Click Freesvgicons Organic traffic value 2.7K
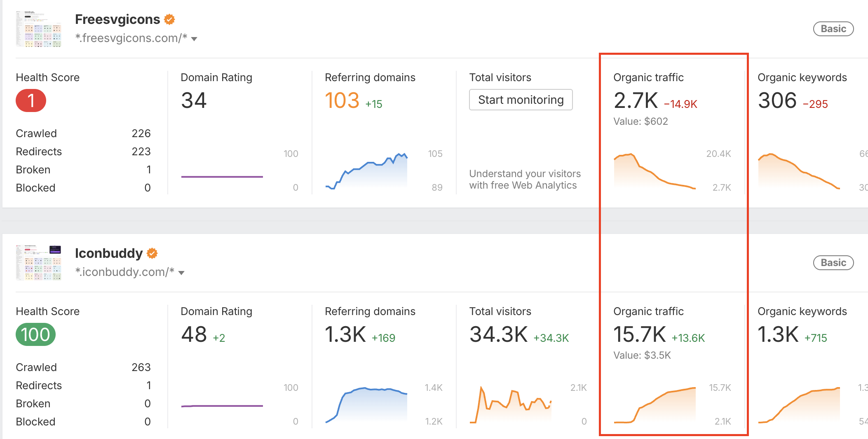 pyautogui.click(x=636, y=100)
